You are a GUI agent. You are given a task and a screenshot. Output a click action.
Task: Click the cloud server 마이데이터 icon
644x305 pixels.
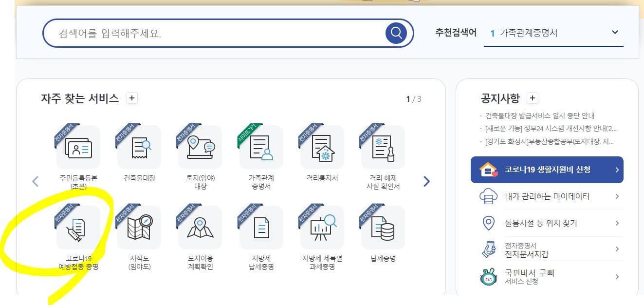coord(488,196)
